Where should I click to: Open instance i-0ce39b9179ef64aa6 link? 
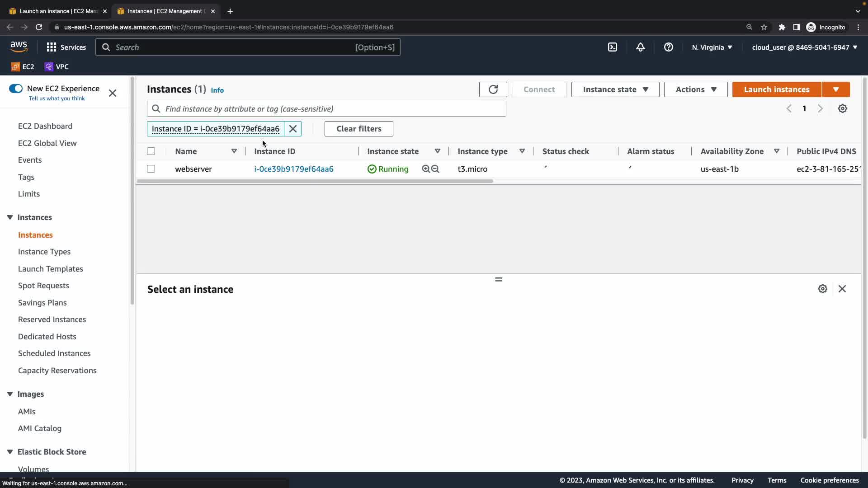(293, 169)
